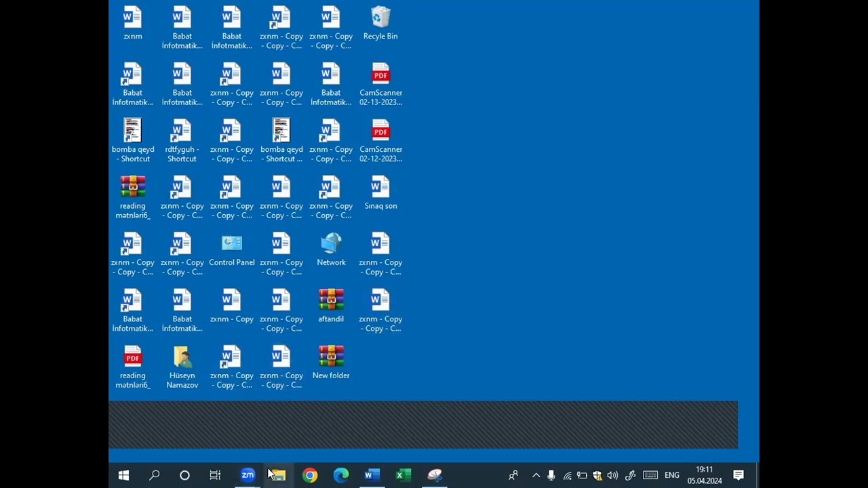868x488 pixels.
Task: Open People icon in taskbar
Action: 513,475
